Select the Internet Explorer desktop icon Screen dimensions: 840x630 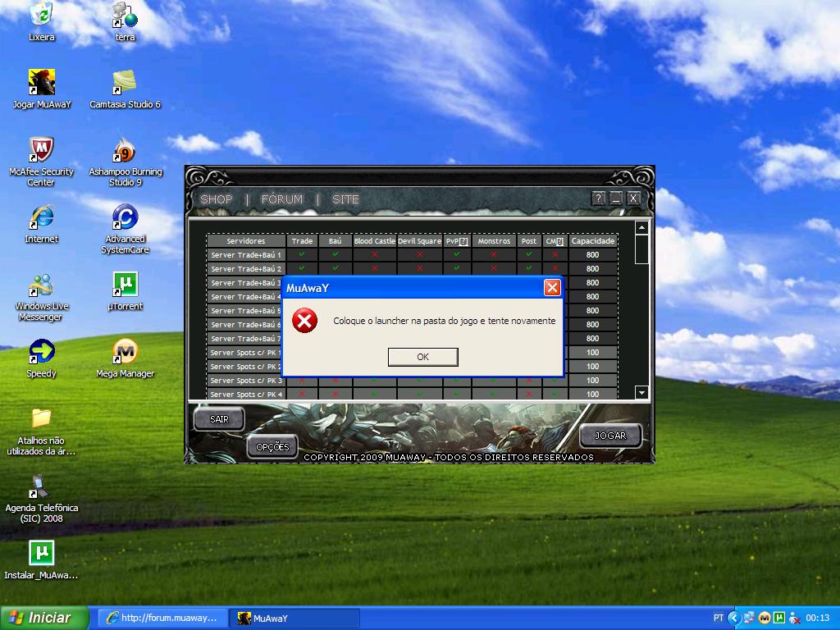(x=41, y=224)
